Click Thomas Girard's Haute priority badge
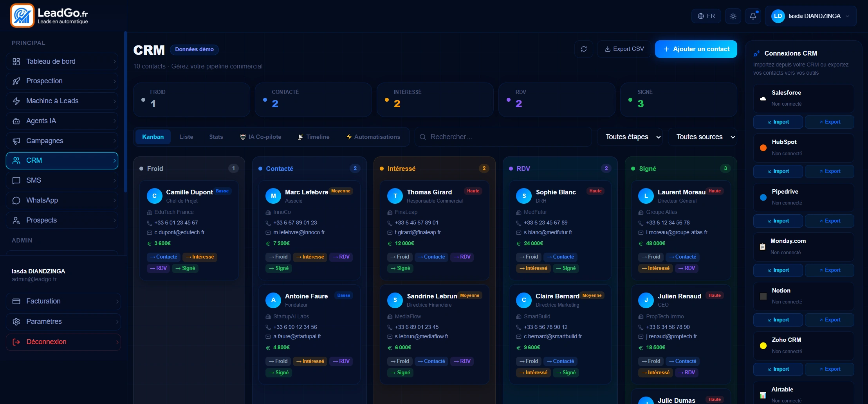 point(473,191)
